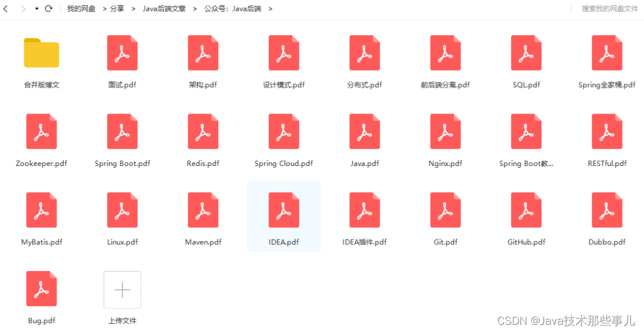
Task: Open the 设计模式.pdf file icon
Action: point(284,53)
